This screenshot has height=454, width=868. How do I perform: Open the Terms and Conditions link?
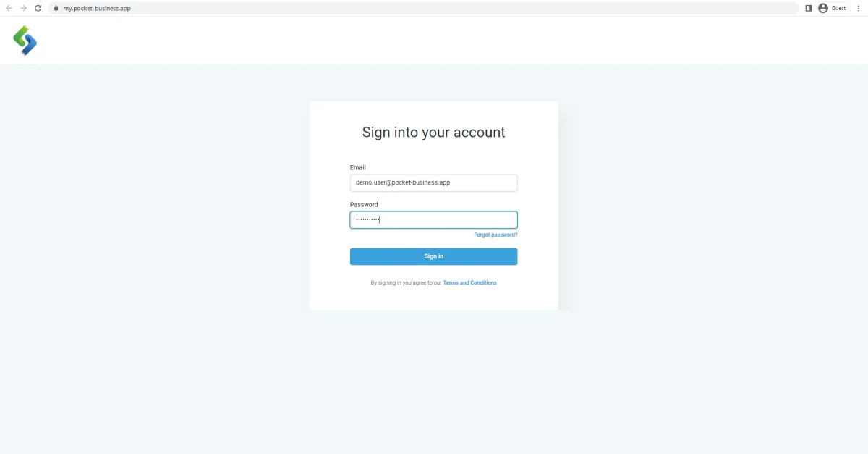(470, 283)
